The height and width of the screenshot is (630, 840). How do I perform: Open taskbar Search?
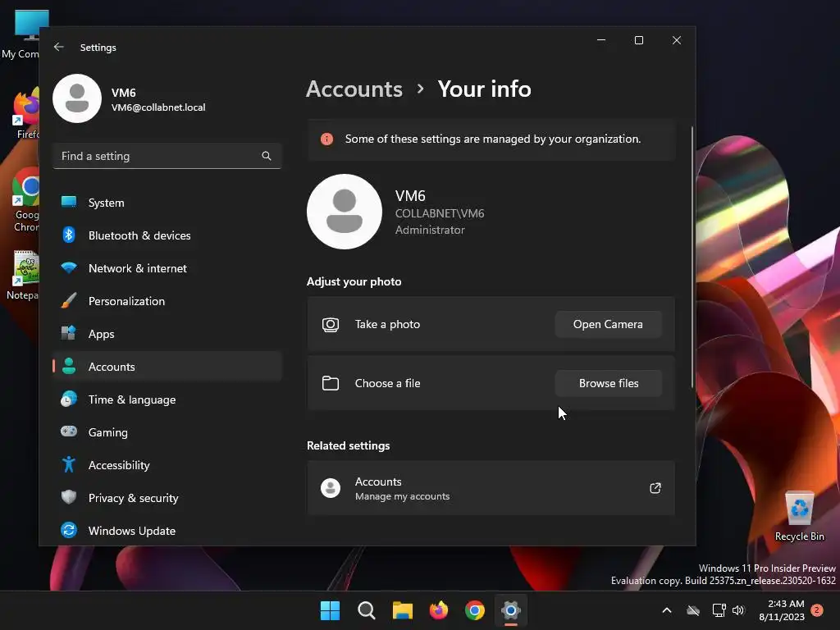pyautogui.click(x=367, y=610)
